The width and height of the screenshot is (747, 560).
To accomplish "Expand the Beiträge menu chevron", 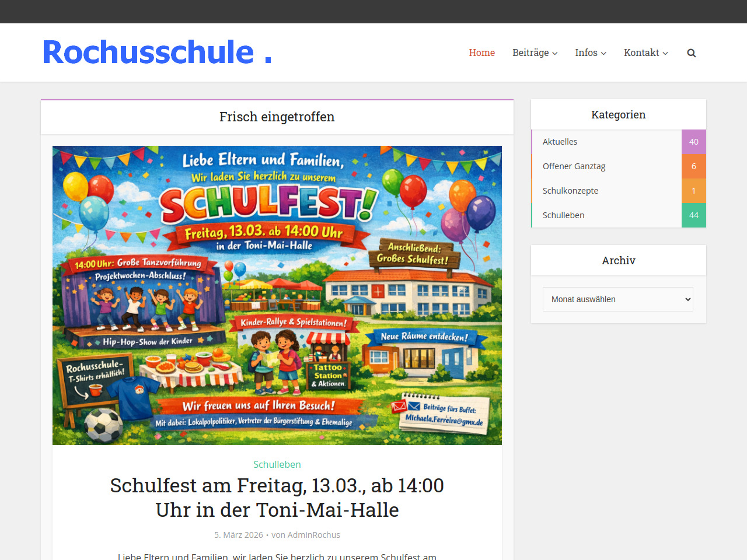I will pos(555,53).
